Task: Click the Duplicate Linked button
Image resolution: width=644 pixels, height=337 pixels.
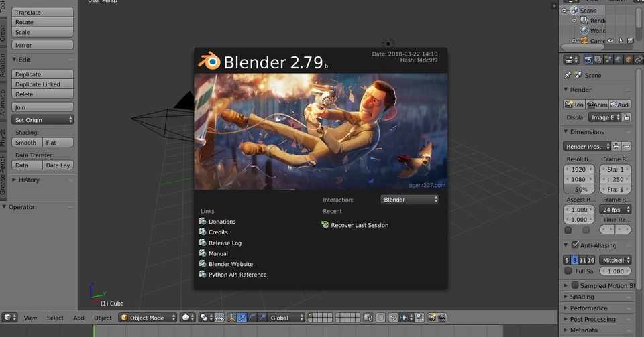Action: tap(43, 84)
